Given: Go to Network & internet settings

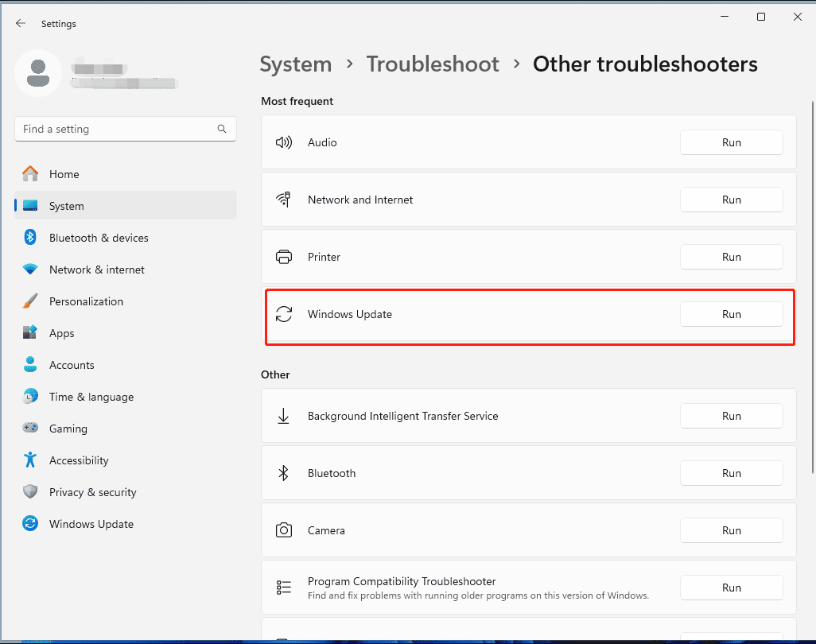Looking at the screenshot, I should [x=126, y=270].
